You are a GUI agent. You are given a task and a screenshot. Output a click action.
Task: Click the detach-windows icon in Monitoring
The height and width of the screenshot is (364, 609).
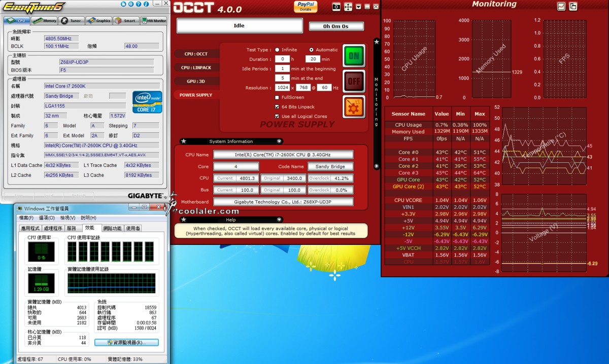coord(573,7)
